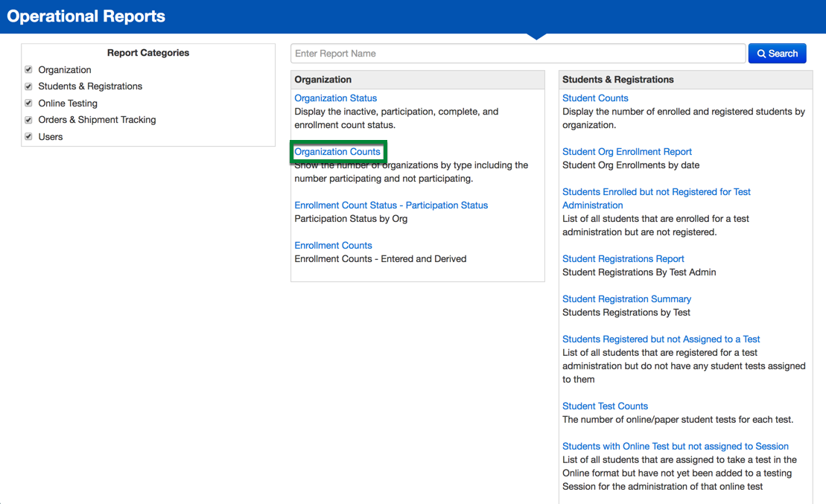The height and width of the screenshot is (504, 826).
Task: Uncheck the Users category checkbox
Action: pyautogui.click(x=29, y=136)
